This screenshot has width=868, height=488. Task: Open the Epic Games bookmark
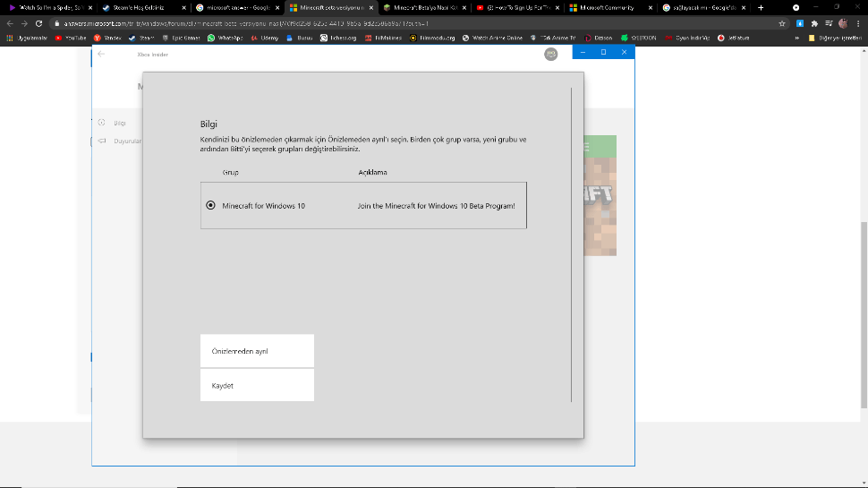point(181,39)
